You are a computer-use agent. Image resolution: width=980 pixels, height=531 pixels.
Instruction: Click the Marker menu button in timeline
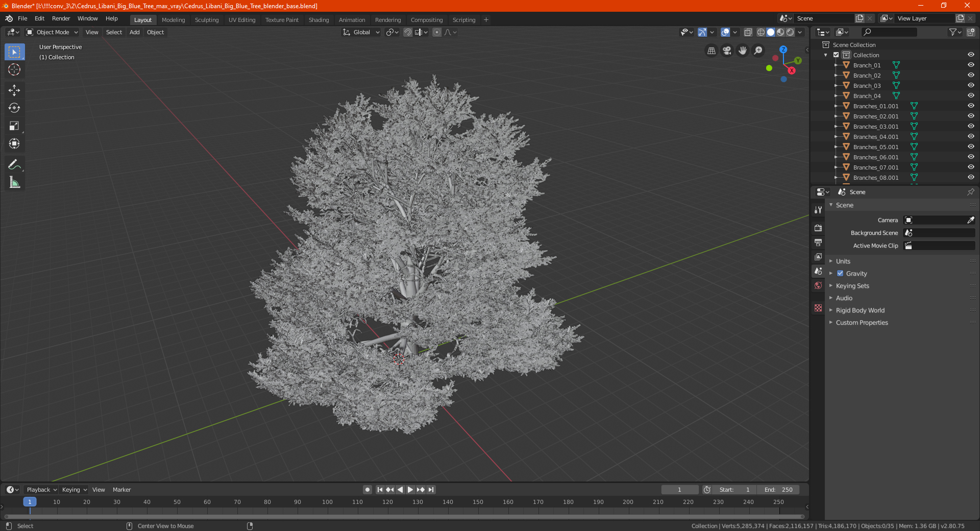coord(121,490)
